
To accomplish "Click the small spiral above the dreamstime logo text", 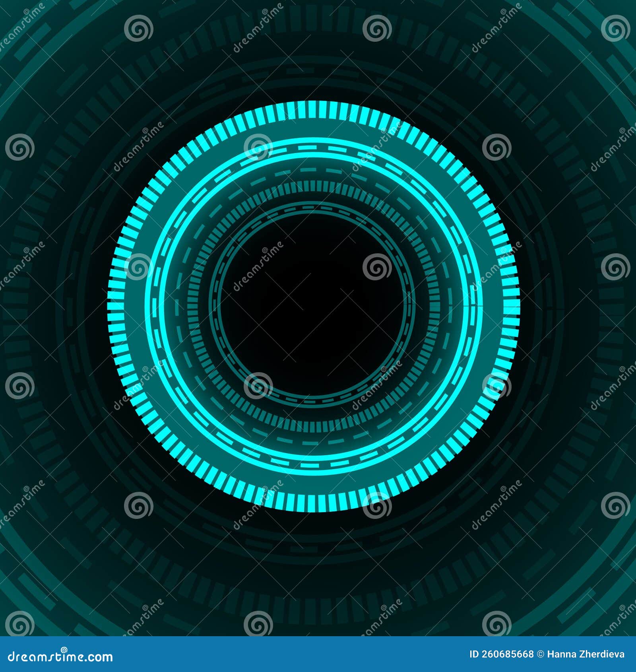I will coord(64,648).
